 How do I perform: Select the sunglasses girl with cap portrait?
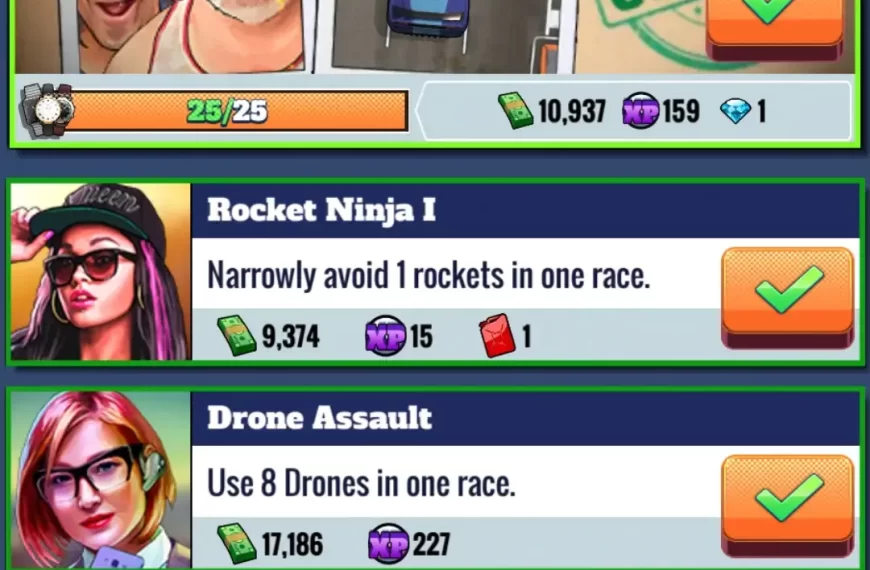(x=100, y=272)
